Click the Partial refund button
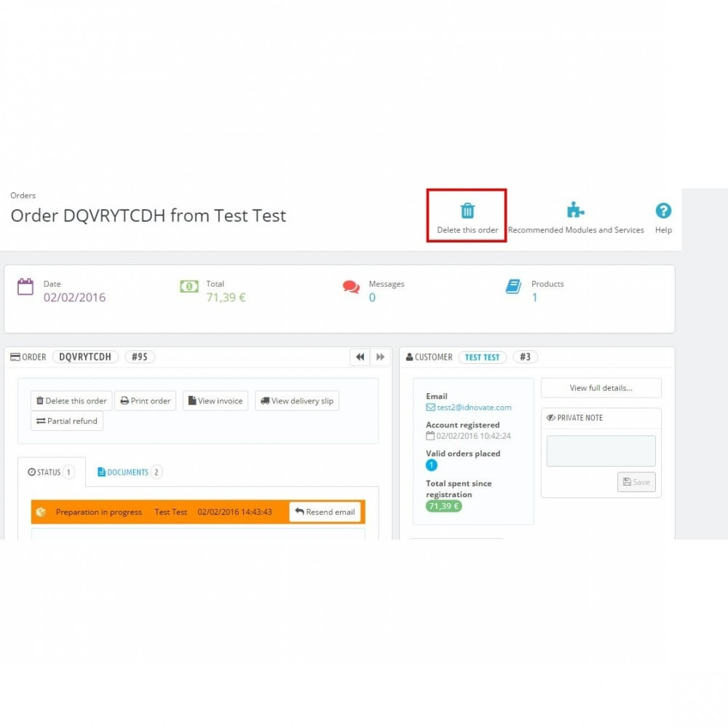This screenshot has height=728, width=728. [x=67, y=421]
